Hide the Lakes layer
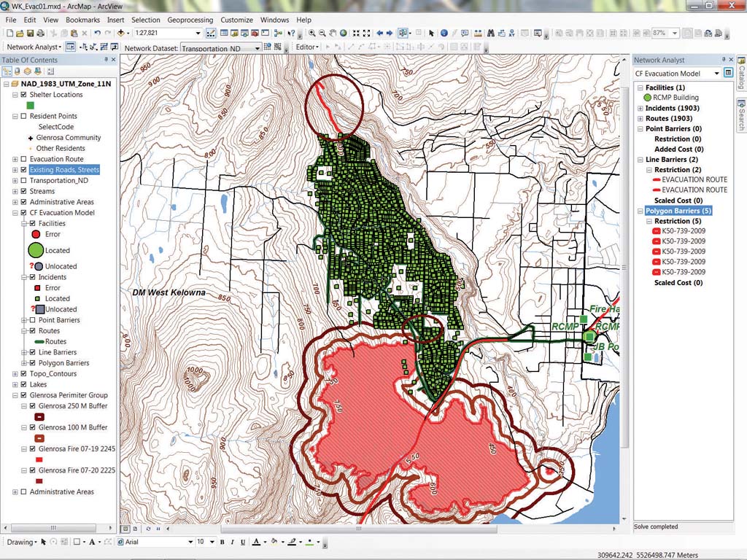 24,384
